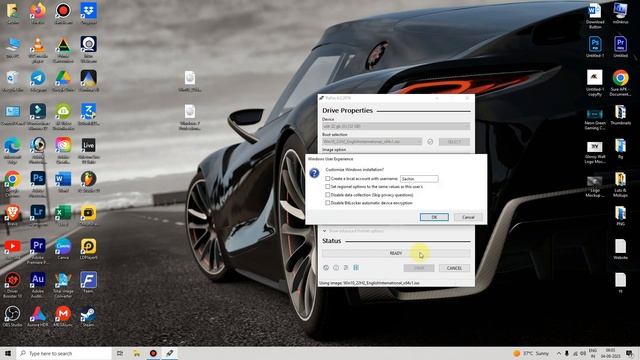Open YouTube desktop shortcut
Screen dimensions: 640x360
tap(13, 249)
